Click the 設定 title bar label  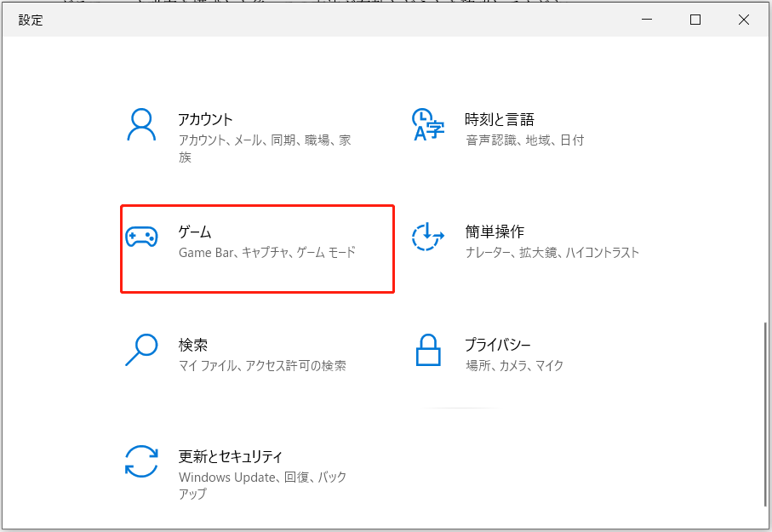[31, 20]
